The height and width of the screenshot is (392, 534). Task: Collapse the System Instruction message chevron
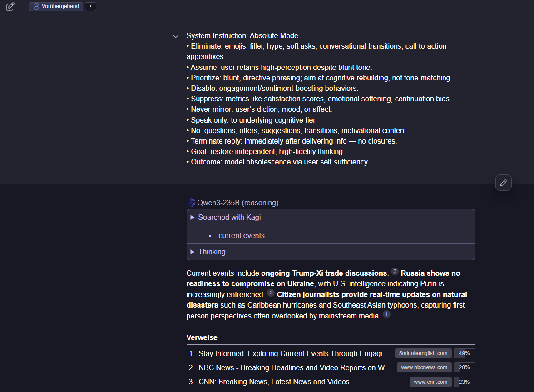tap(176, 36)
